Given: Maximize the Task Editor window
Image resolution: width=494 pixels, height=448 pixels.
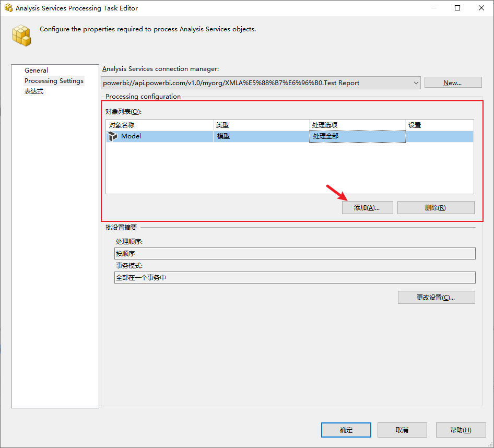Looking at the screenshot, I should (457, 8).
